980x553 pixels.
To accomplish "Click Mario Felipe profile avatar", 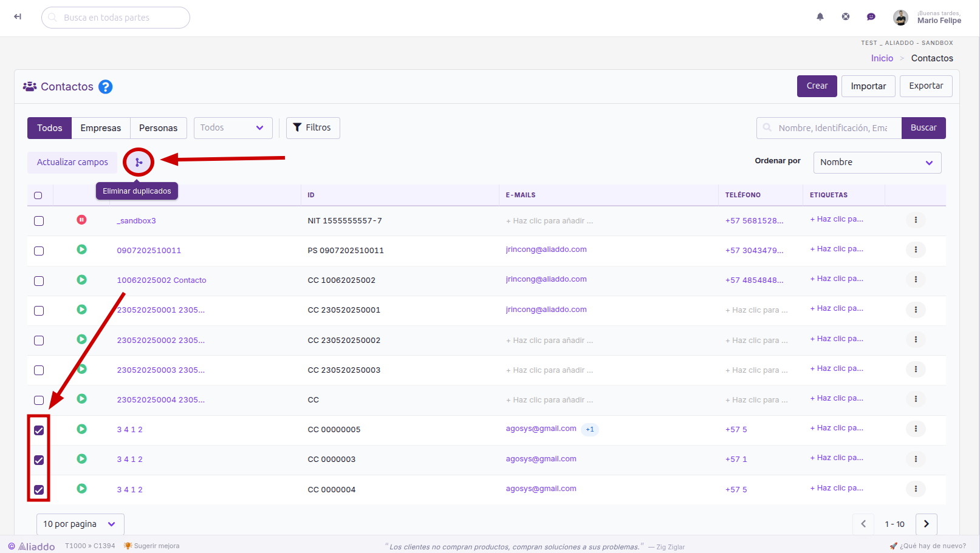I will (900, 18).
